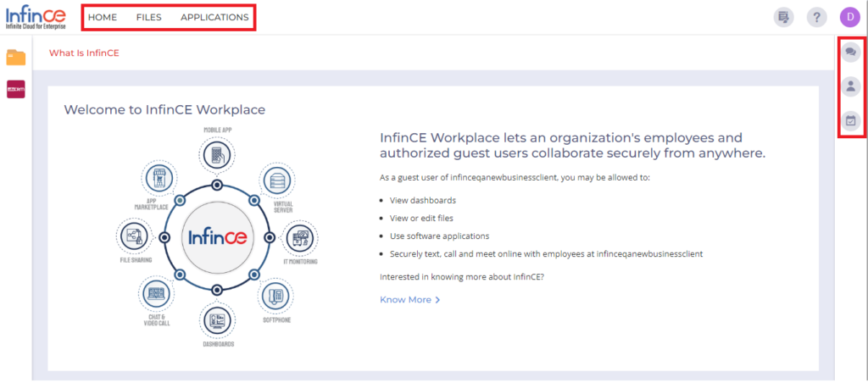Click the Mobile App diagram icon

(x=216, y=154)
